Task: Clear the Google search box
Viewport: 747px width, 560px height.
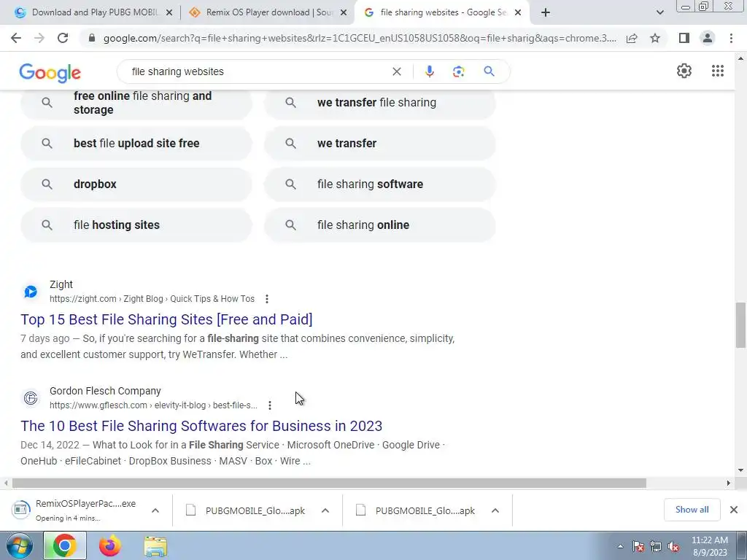Action: (x=396, y=71)
